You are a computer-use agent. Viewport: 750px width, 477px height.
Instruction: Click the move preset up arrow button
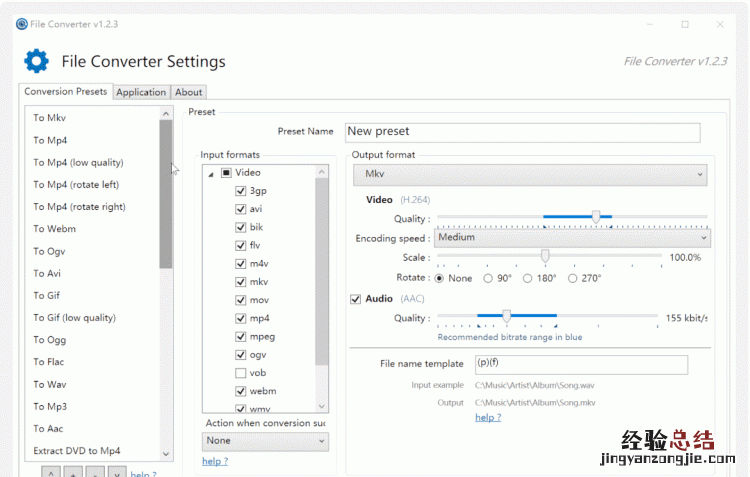(52, 473)
